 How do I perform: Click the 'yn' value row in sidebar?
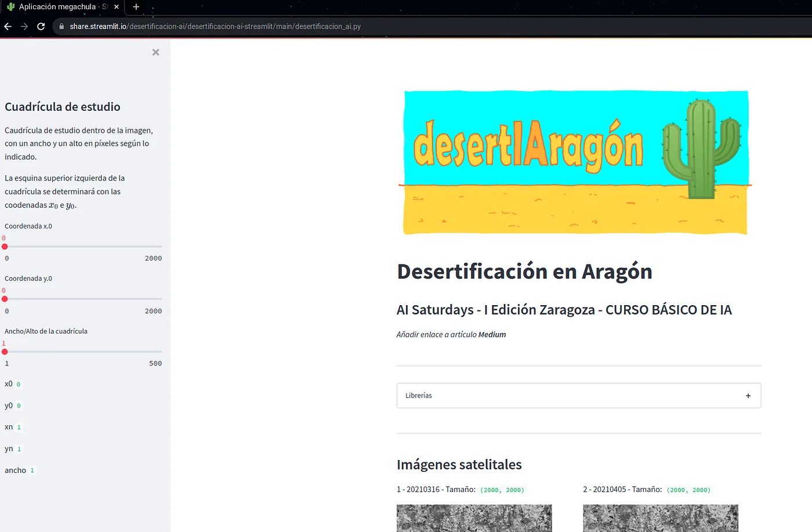13,449
